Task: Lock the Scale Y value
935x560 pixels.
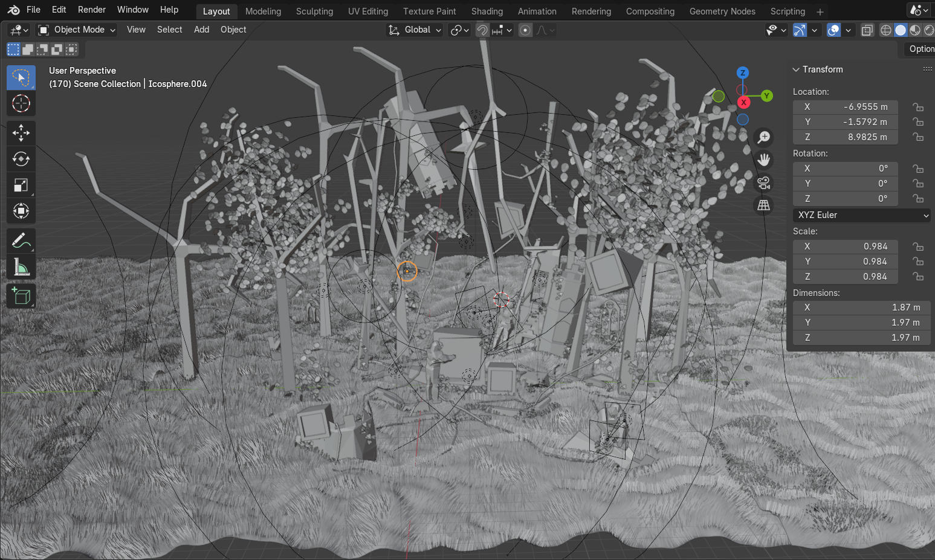Action: coord(918,262)
